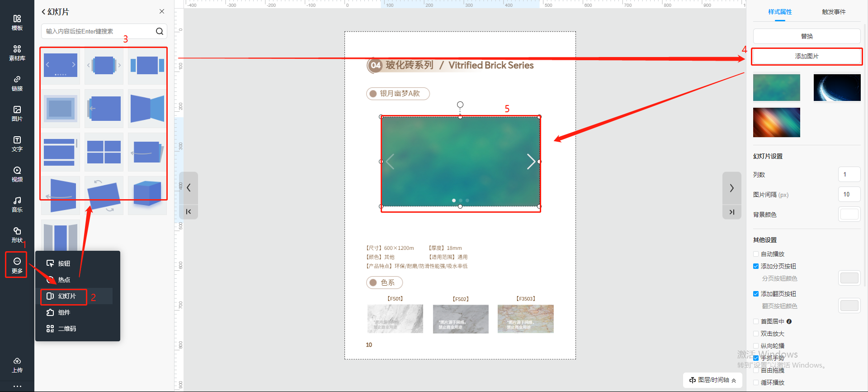
Task: Click the 上传 upload icon
Action: point(17,364)
